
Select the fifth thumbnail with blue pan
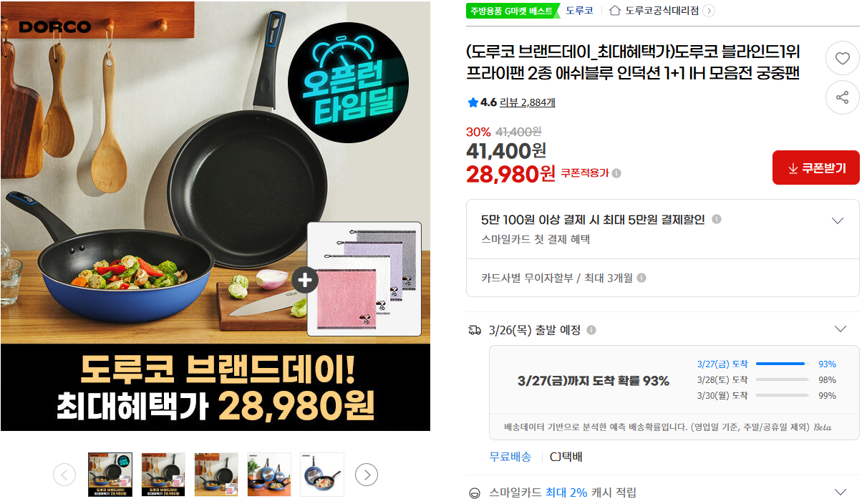322,475
